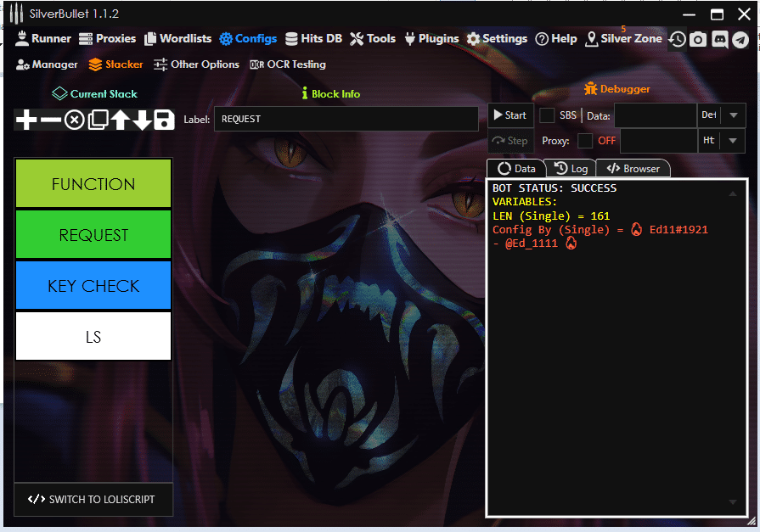Take screenshot with camera icon
The image size is (760, 532).
pos(698,39)
